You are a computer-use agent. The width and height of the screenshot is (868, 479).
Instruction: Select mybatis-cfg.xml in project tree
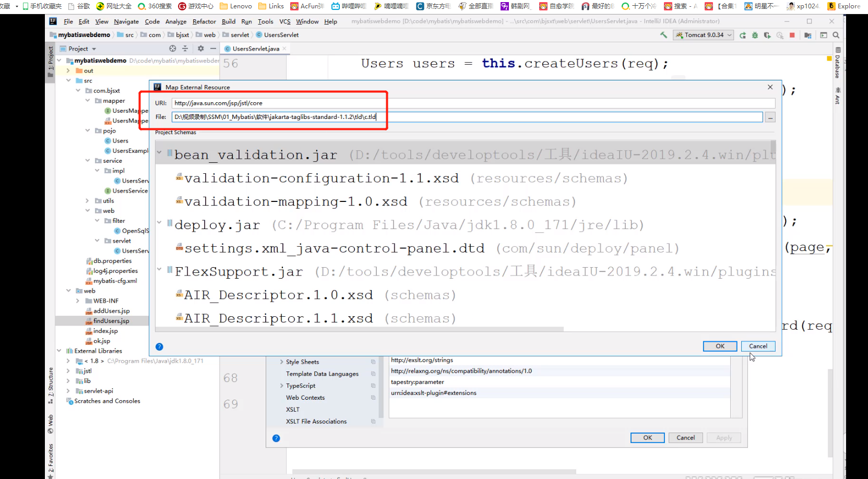click(115, 281)
